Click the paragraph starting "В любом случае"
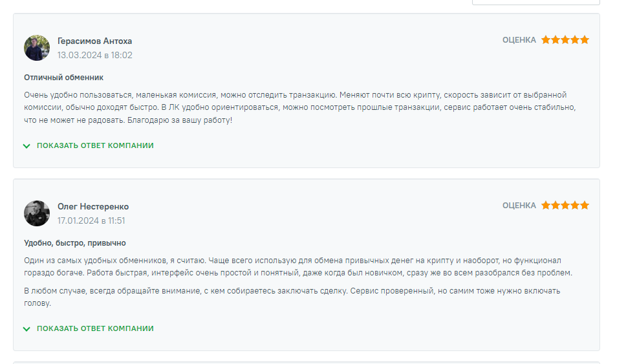Viewport: 626px width, 364px height. click(x=292, y=297)
